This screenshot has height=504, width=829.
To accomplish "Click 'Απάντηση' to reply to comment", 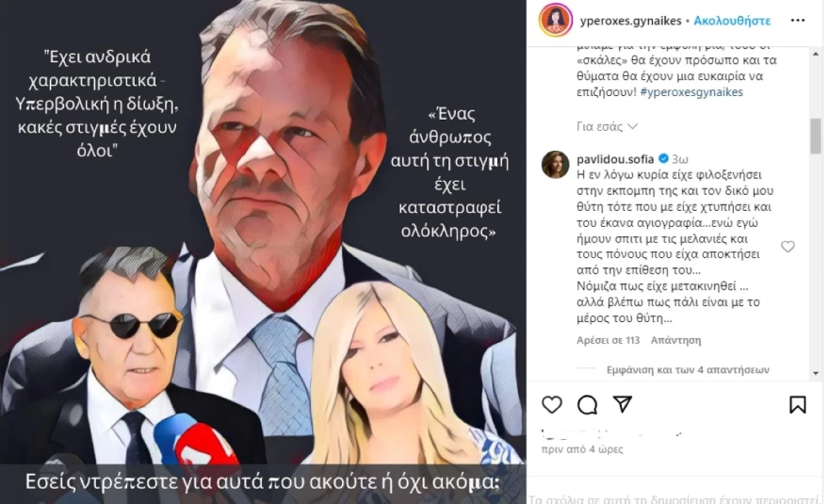I will [675, 340].
